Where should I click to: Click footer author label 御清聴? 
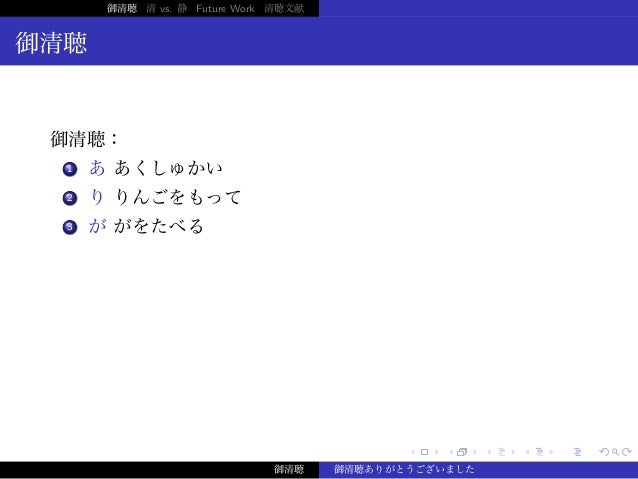[289, 469]
